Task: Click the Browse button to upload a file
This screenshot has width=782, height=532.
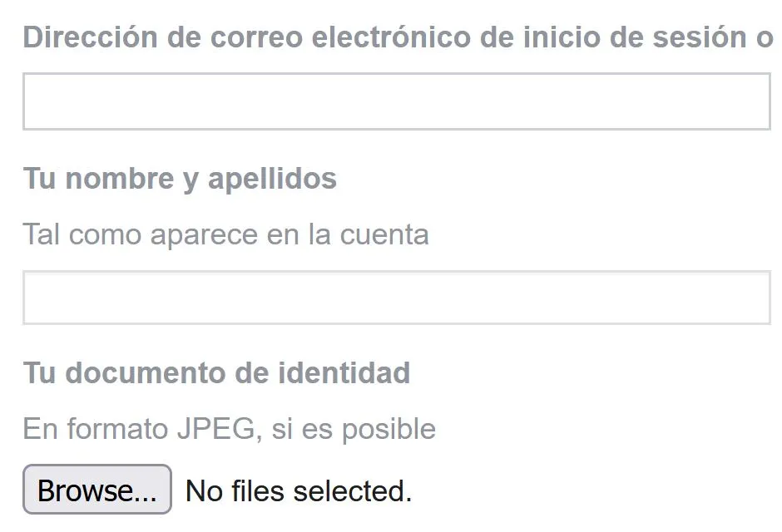Action: 96,490
